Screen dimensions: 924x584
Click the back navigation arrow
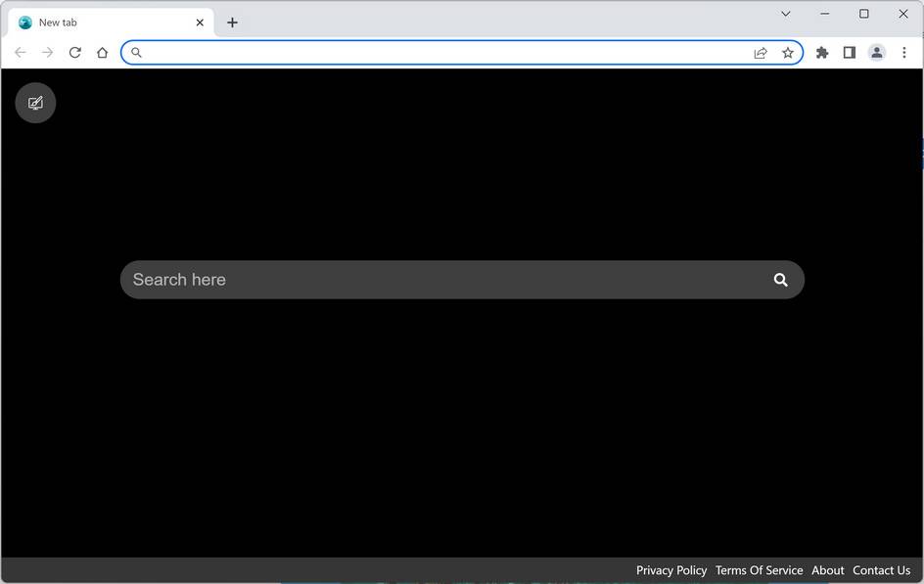(x=20, y=53)
